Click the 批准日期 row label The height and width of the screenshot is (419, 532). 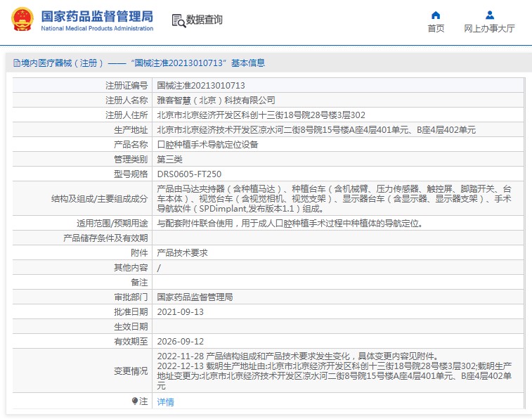[131, 312]
